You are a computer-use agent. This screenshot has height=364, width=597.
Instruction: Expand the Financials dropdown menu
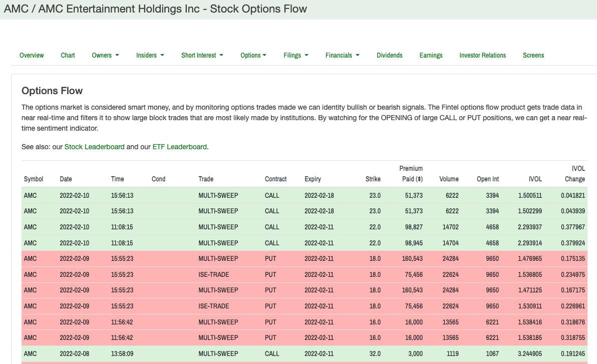point(342,55)
